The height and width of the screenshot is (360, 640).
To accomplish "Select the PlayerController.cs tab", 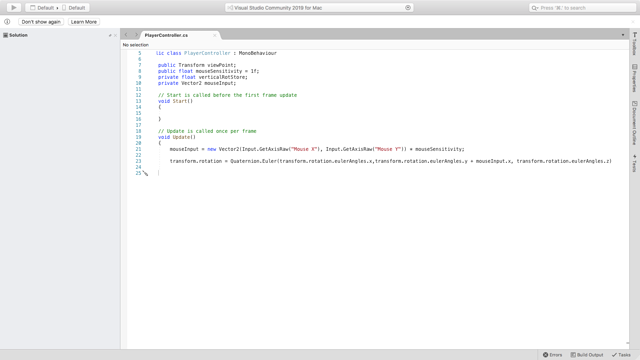I will 167,35.
